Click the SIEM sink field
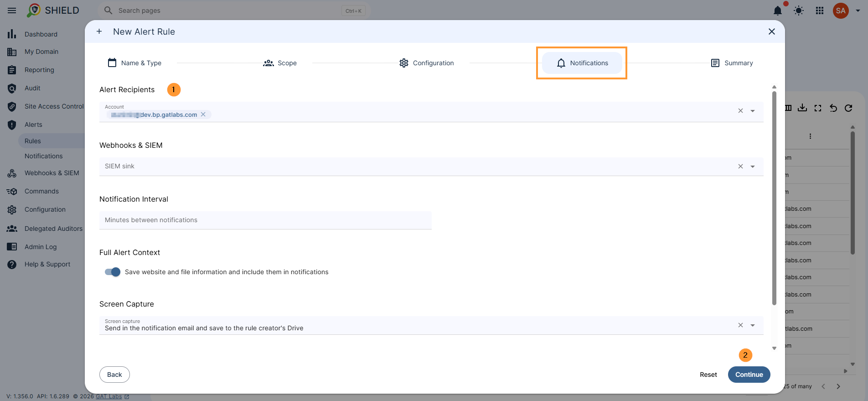 coord(431,167)
